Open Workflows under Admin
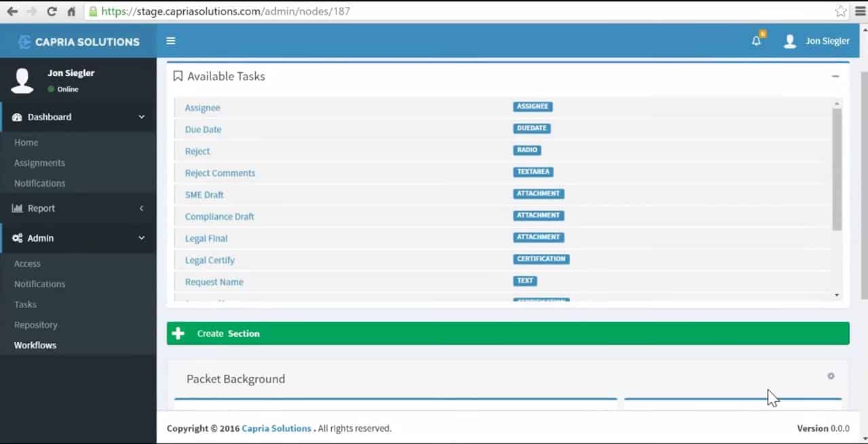Viewport: 868px width, 444px height. (x=35, y=345)
